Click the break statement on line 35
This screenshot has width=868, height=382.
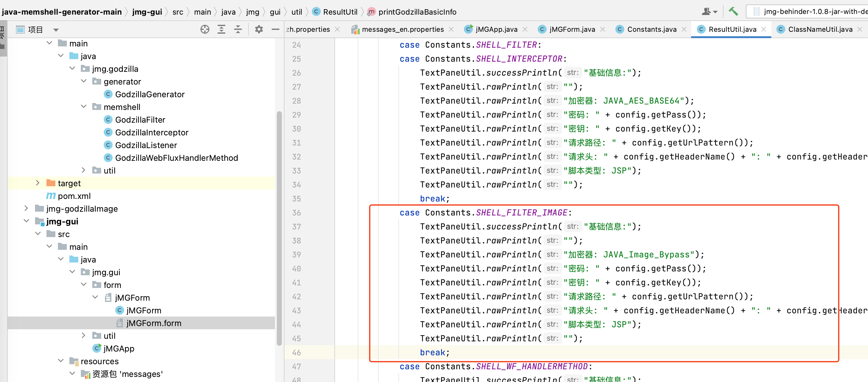[x=432, y=199]
